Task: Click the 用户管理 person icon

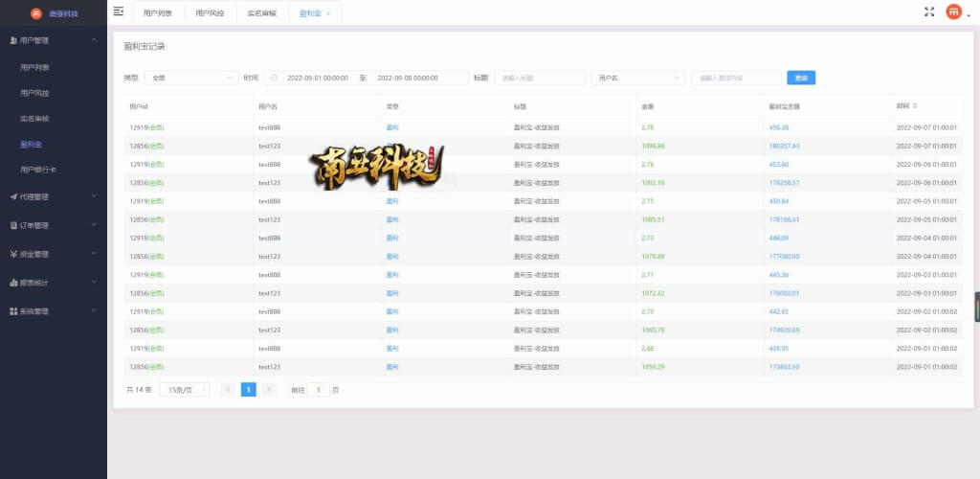Action: point(13,40)
